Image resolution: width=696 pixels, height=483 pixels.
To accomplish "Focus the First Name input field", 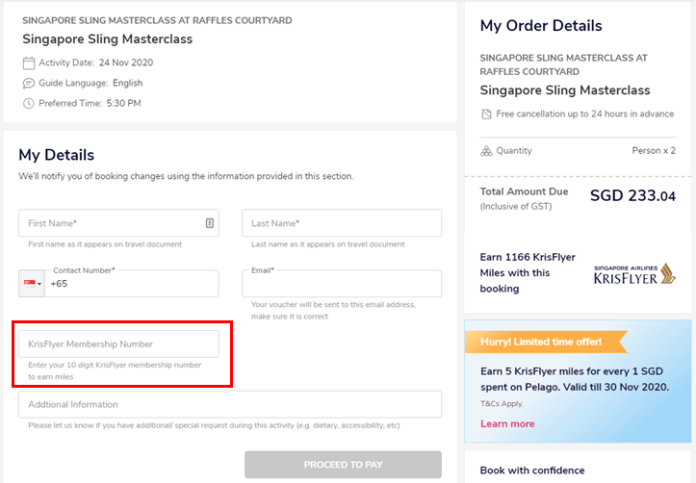I will 119,223.
